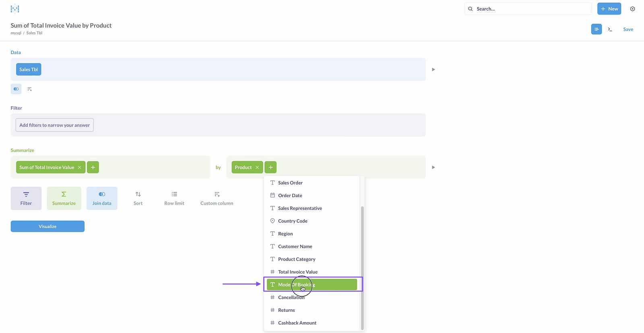Image resolution: width=644 pixels, height=333 pixels.
Task: Click the custom column grid icon under Data
Action: click(x=29, y=89)
